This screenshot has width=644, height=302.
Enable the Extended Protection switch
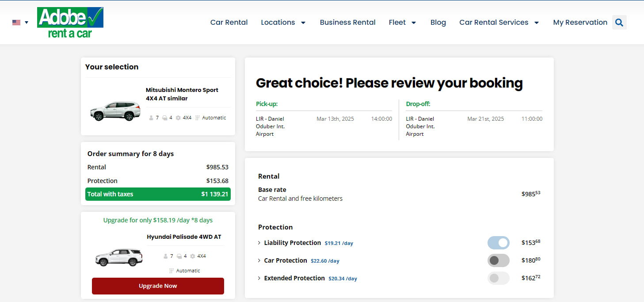coord(498,278)
